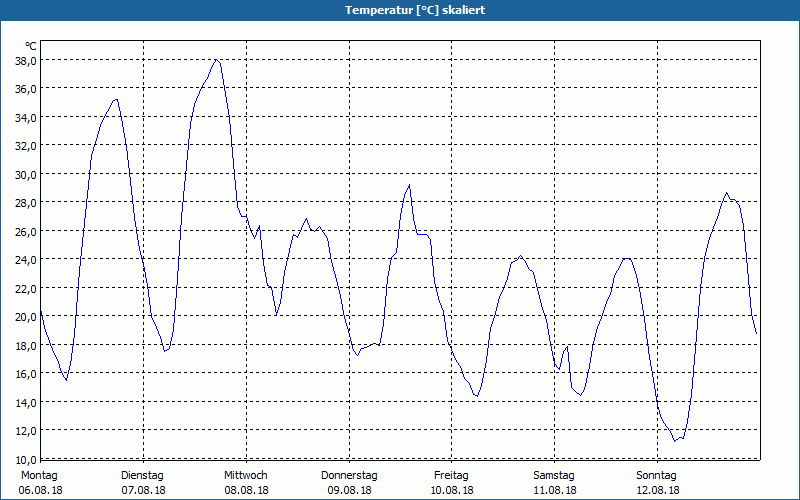The width and height of the screenshot is (800, 500).
Task: Click the Monday peak near 35 °C
Action: 116,99
